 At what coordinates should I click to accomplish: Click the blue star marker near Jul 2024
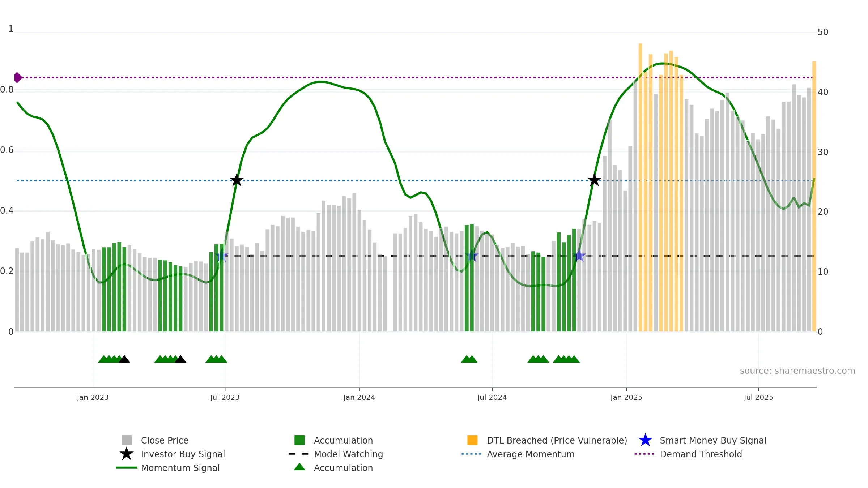472,256
